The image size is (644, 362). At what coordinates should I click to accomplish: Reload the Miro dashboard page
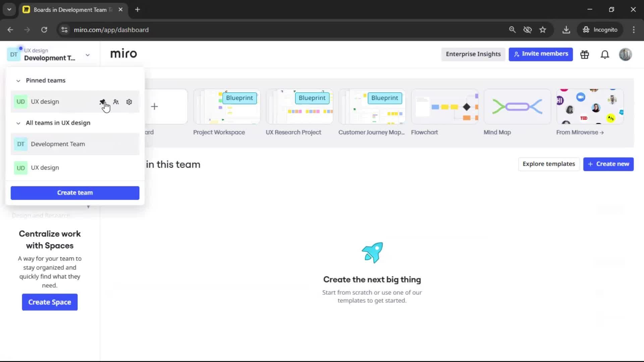tap(44, 30)
